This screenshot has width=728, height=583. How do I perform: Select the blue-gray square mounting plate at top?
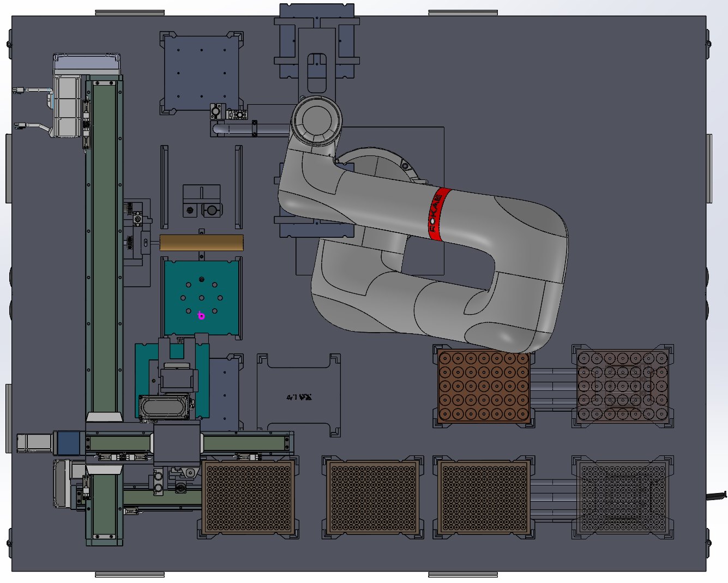[x=201, y=72]
